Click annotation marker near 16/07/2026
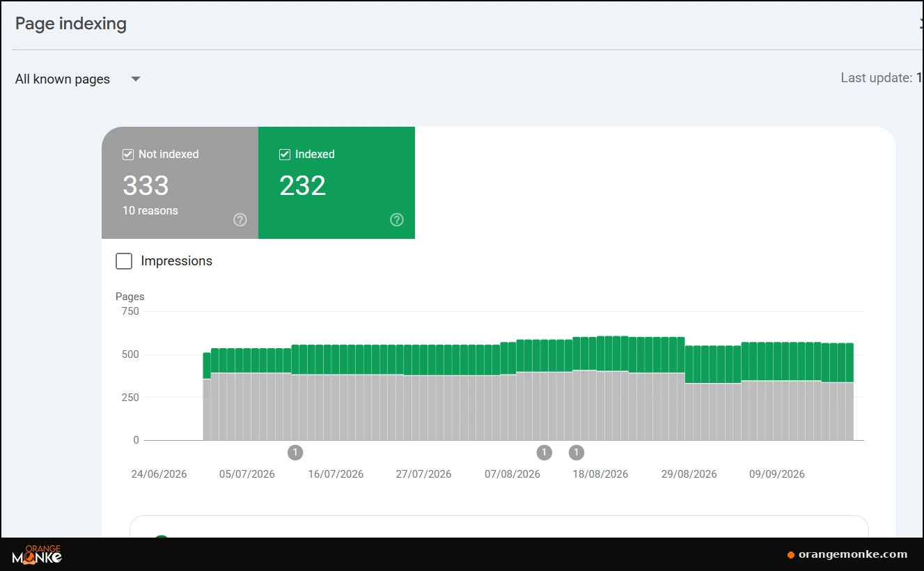 [x=295, y=453]
